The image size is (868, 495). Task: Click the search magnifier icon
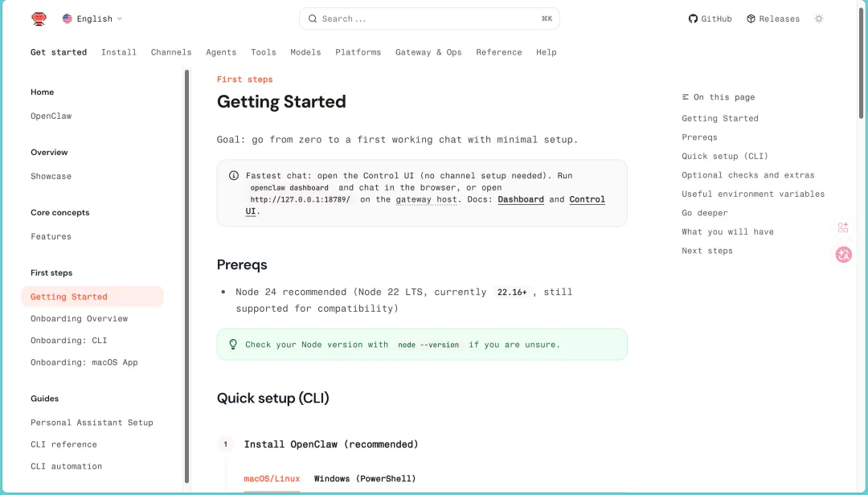(313, 18)
